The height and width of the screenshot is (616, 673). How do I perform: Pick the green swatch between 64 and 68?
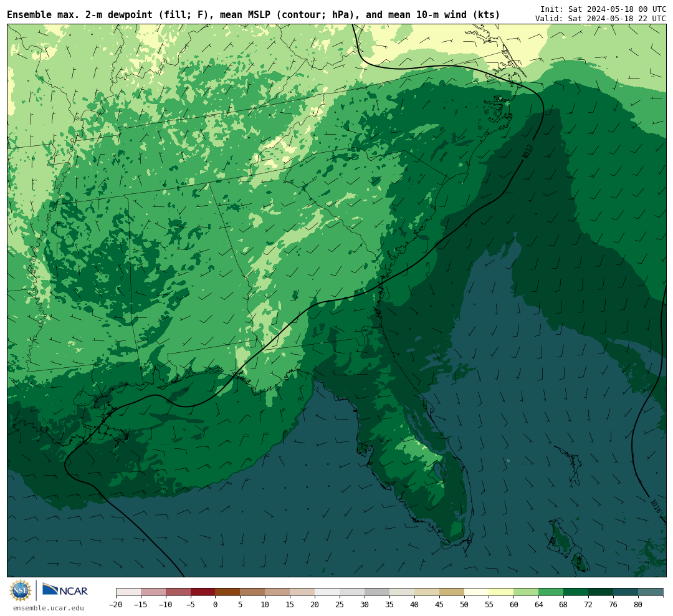tap(551, 592)
